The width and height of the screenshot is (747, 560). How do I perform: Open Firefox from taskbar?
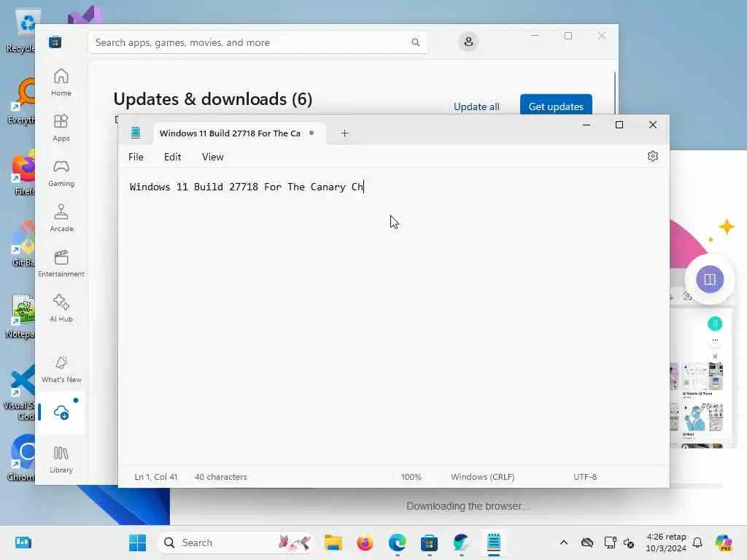(365, 542)
